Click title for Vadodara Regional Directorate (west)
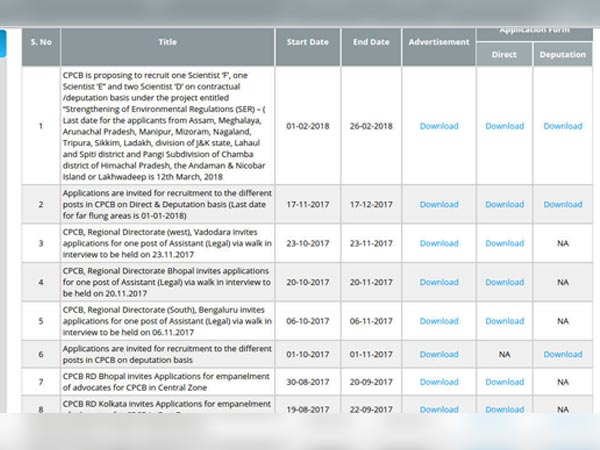Image resolution: width=600 pixels, height=450 pixels. coord(167,243)
